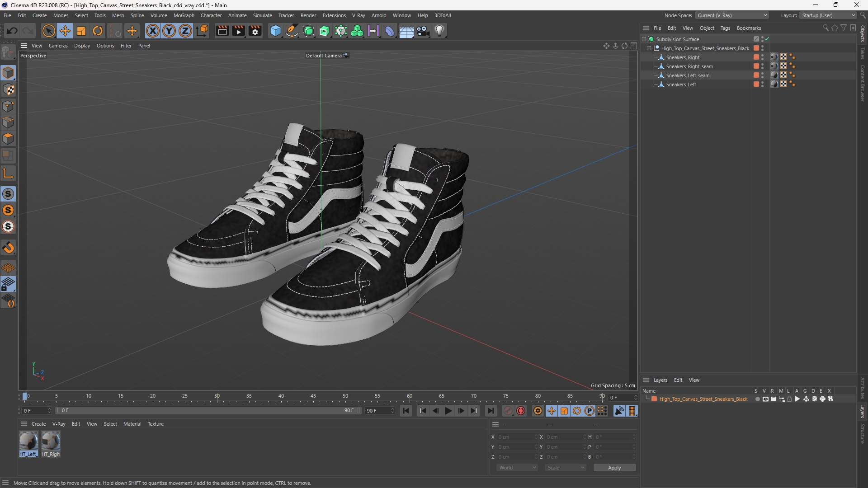
Task: Open Edit Render Settings
Action: tap(255, 31)
